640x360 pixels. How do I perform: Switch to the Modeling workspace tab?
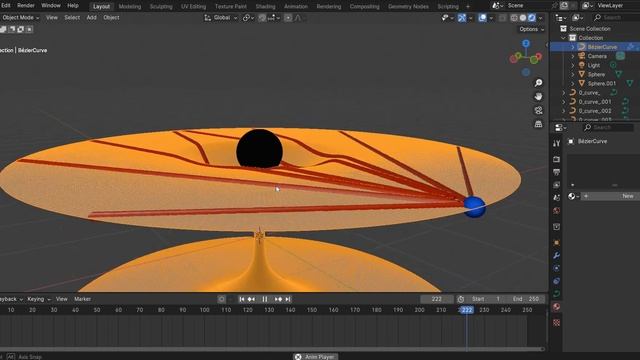(129, 7)
